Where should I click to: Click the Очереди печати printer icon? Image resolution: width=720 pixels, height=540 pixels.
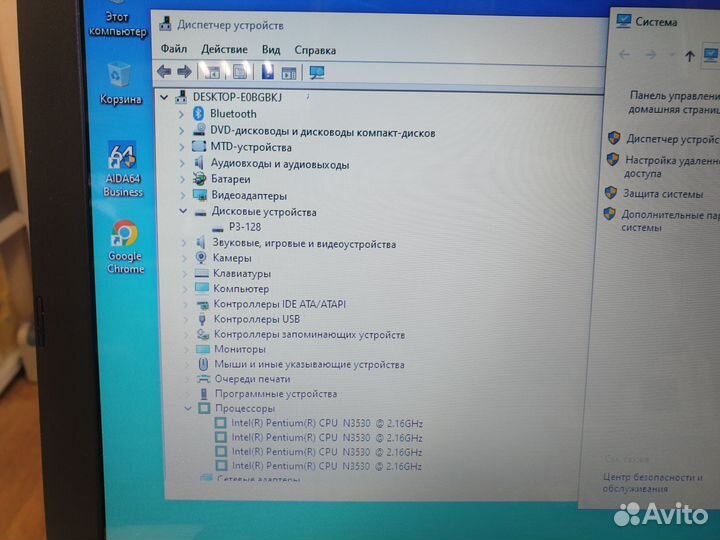tap(203, 379)
